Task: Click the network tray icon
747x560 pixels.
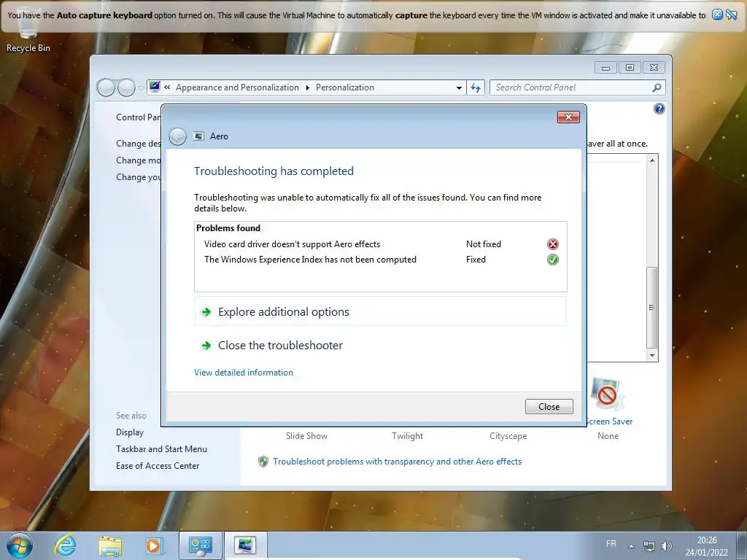Action: (649, 546)
